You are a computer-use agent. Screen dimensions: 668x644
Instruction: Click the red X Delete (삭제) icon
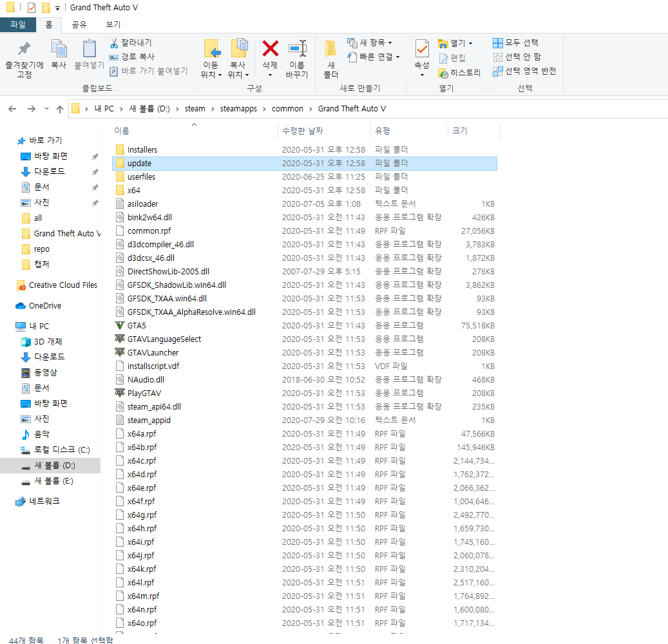coord(270,48)
